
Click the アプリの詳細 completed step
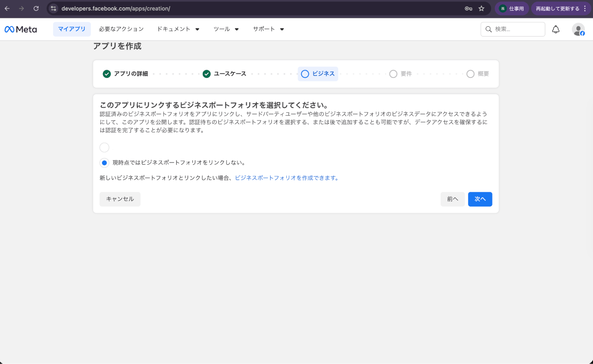[x=125, y=74]
